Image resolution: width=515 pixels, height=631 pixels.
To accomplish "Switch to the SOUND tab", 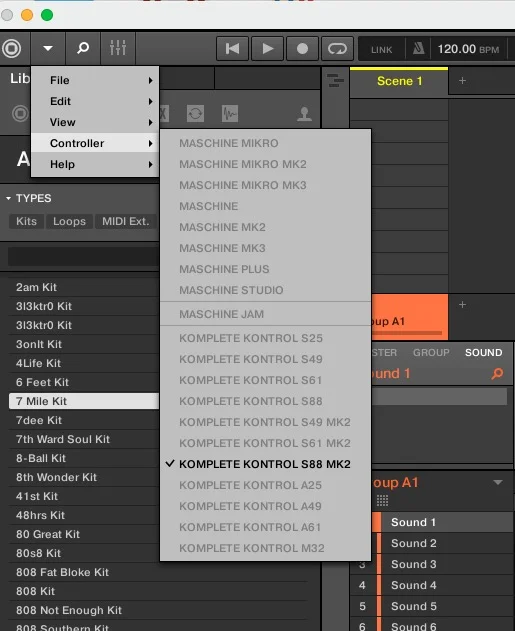I will (x=483, y=353).
